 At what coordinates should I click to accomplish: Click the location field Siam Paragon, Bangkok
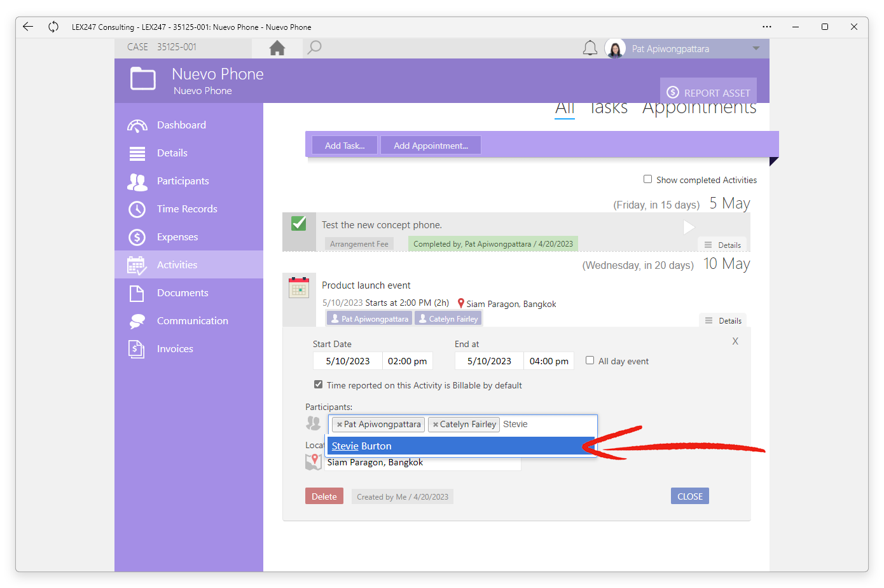[423, 463]
